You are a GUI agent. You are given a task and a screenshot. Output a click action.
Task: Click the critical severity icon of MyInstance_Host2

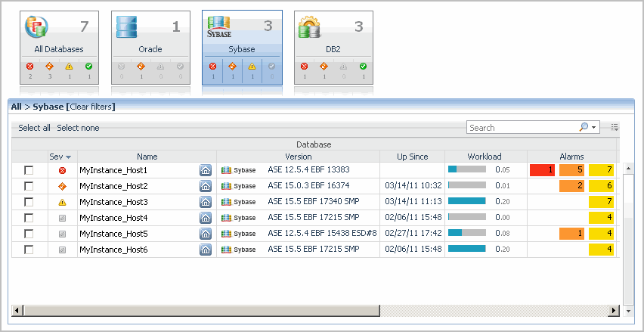[63, 186]
